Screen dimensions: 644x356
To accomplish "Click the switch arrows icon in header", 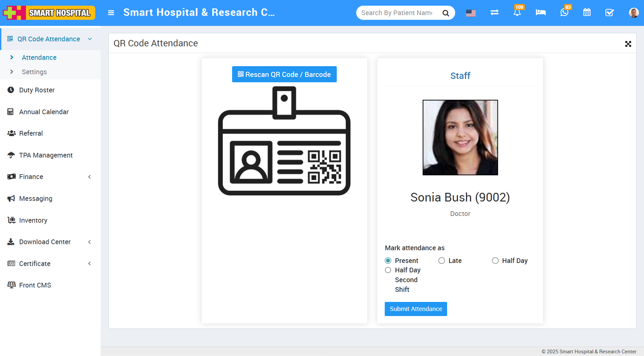I will tap(494, 12).
